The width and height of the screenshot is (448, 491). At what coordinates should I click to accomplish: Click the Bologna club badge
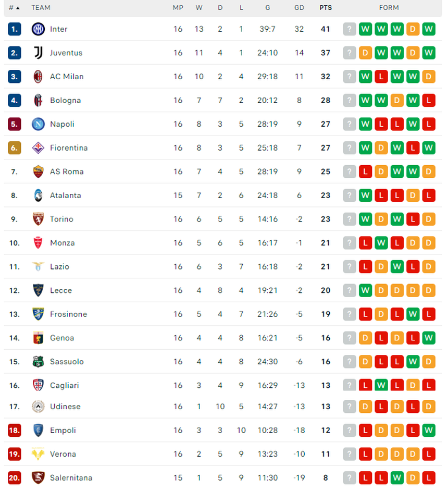38,100
